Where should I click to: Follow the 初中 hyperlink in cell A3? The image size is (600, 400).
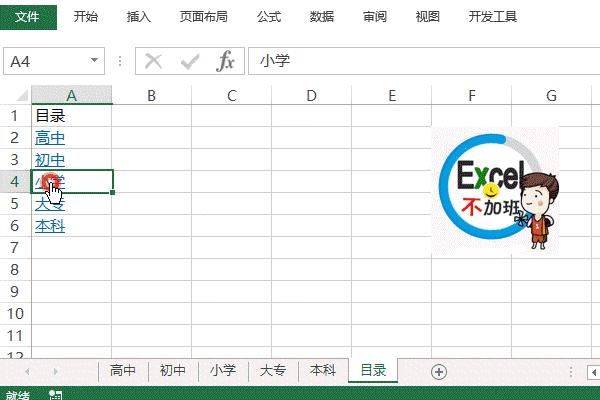(x=50, y=160)
